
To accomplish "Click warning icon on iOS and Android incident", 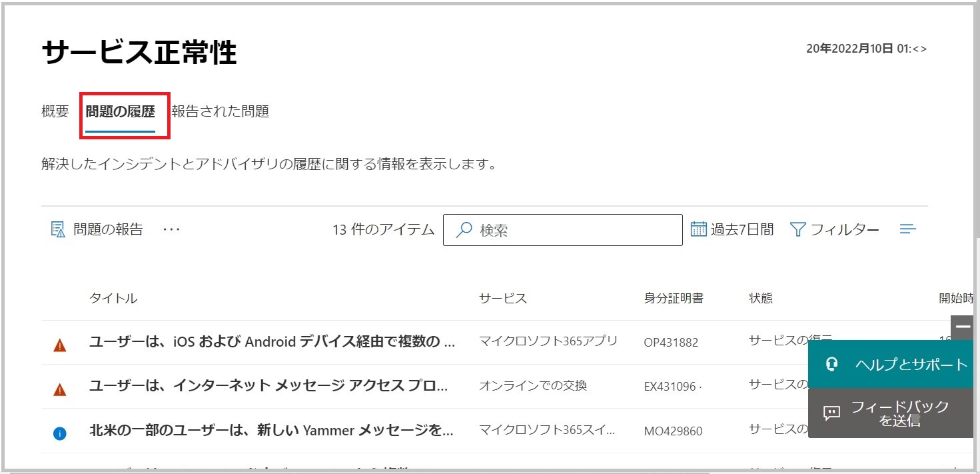I will [x=60, y=345].
